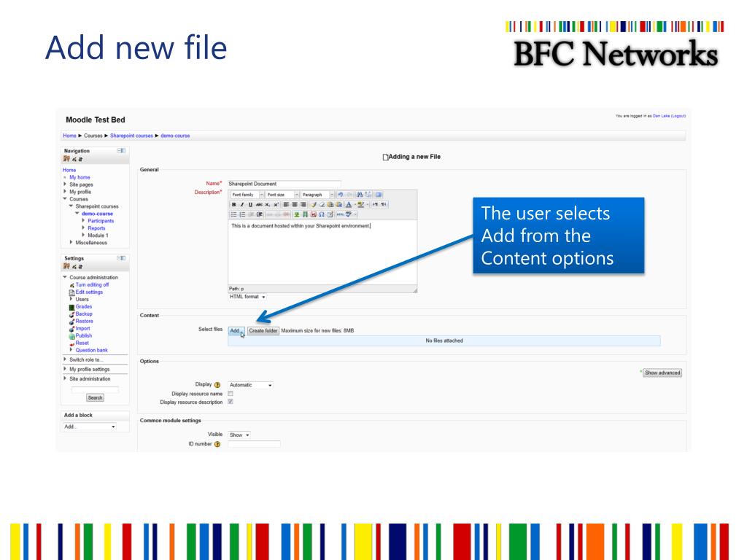Insert special character omega icon
Viewport: 747px width, 560px height.
pos(322,214)
